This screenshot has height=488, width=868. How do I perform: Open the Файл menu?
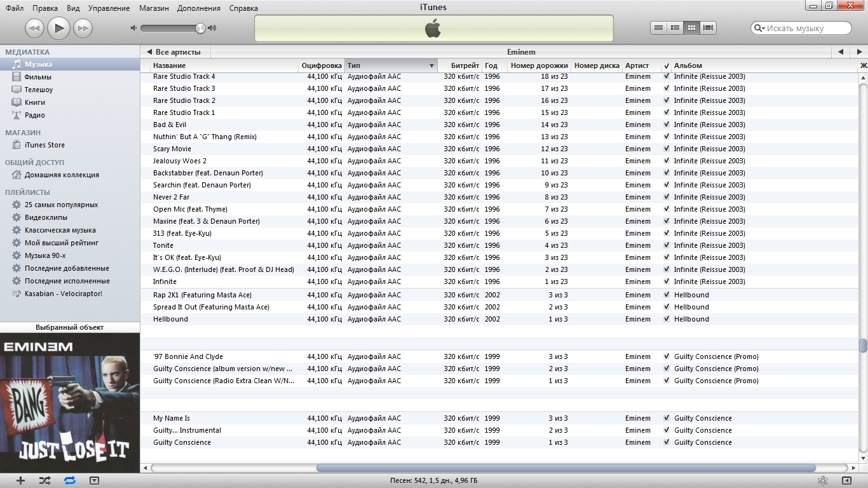15,8
